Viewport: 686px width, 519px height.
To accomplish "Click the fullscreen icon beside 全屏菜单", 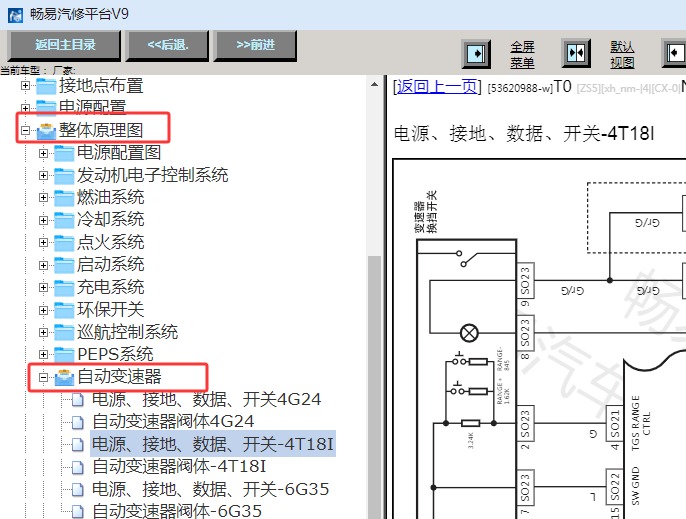I will pyautogui.click(x=476, y=54).
